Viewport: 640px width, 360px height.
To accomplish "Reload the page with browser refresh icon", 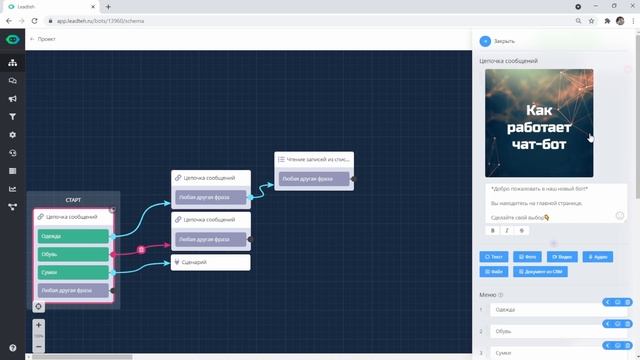I will click(x=35, y=21).
